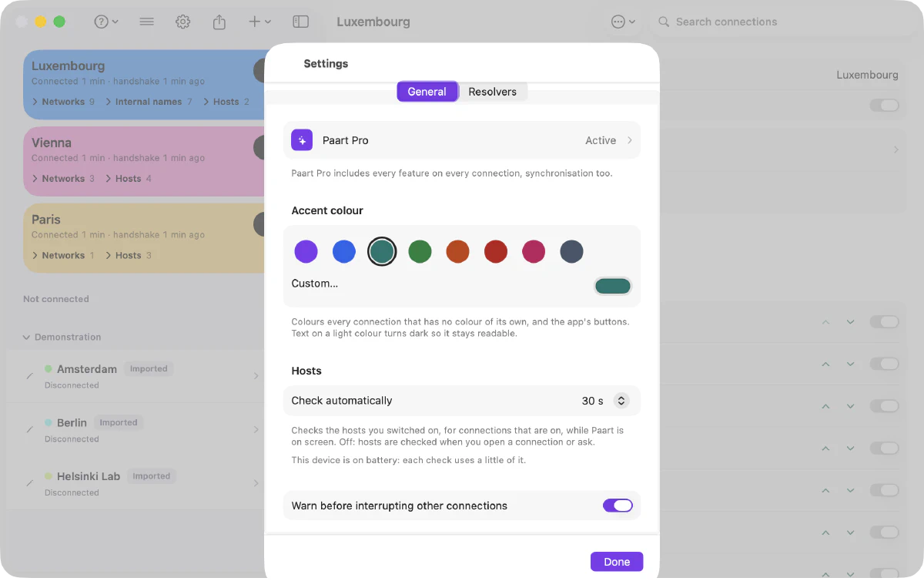Open the custom colour well
The height and width of the screenshot is (588, 924).
coord(613,286)
